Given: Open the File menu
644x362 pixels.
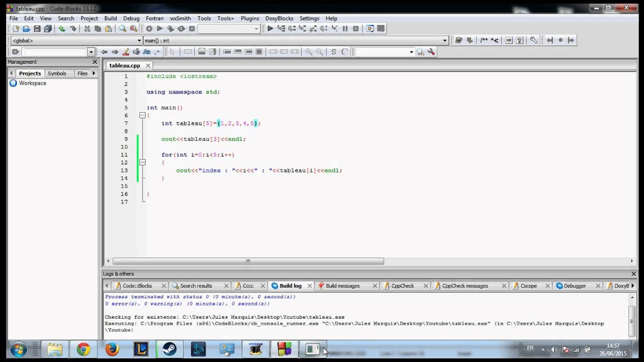Looking at the screenshot, I should point(14,18).
